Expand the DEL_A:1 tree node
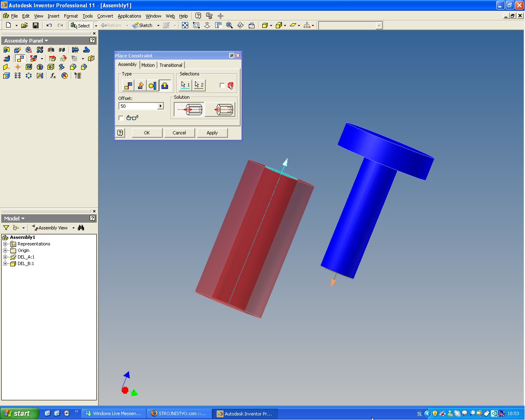 (5, 257)
